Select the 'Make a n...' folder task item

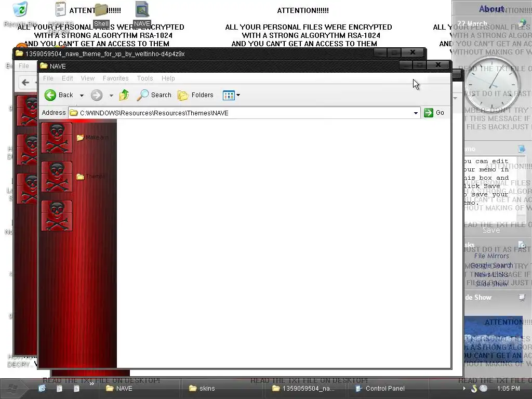click(x=92, y=137)
